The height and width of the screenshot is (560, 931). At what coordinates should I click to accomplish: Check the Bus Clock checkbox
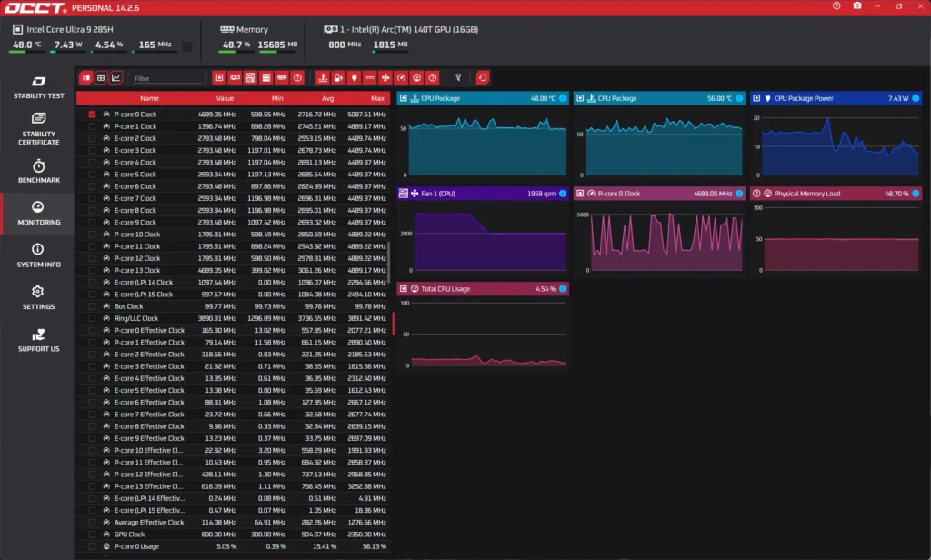[x=92, y=306]
